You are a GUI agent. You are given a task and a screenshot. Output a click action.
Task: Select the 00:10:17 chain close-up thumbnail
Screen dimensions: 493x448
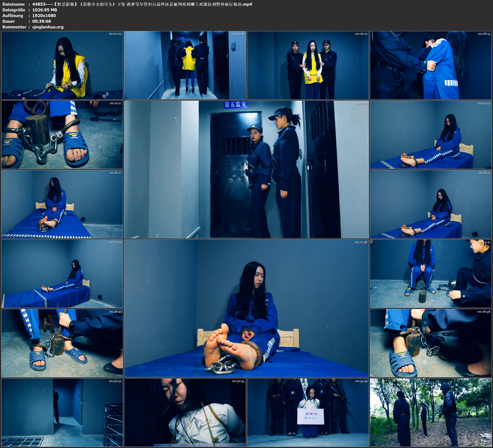(x=62, y=135)
